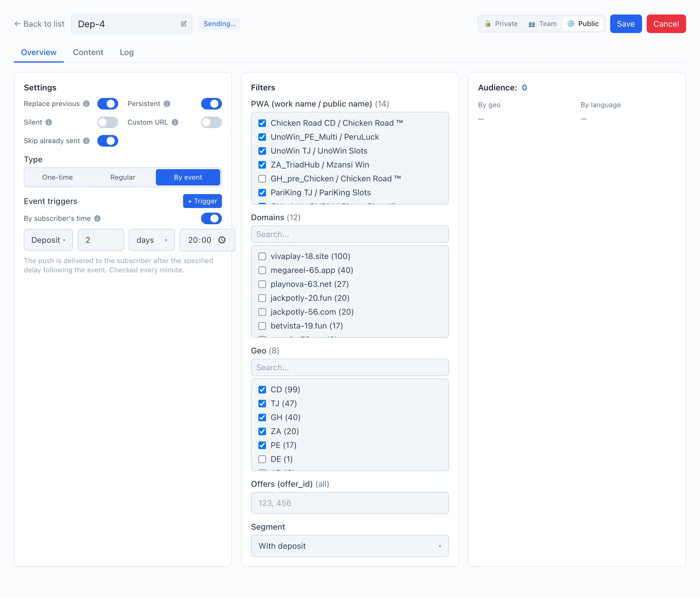700x598 pixels.
Task: Toggle the Replace previous switch
Action: pyautogui.click(x=108, y=104)
